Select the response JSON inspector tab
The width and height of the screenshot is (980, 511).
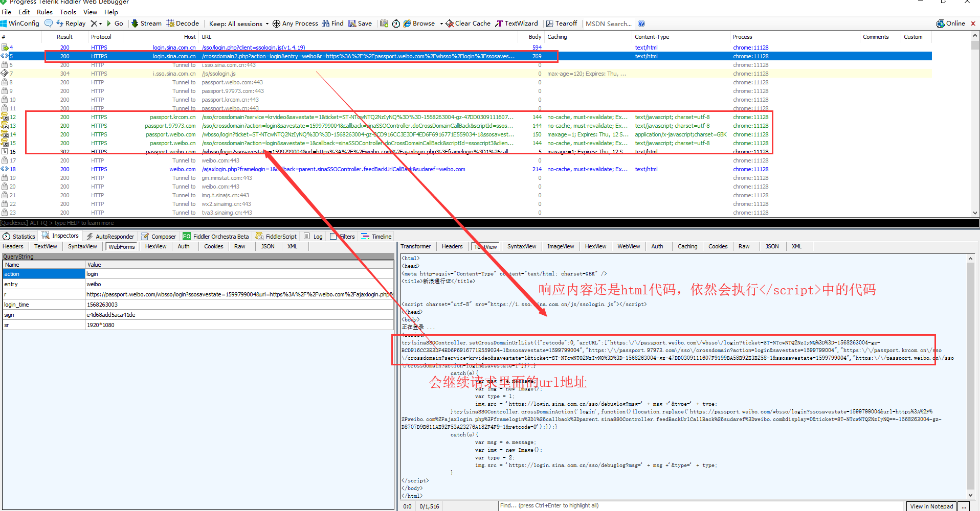[772, 246]
